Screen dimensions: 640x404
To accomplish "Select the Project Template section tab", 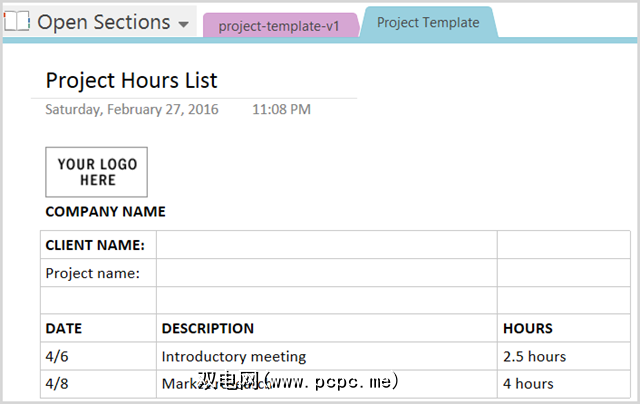I will 427,22.
